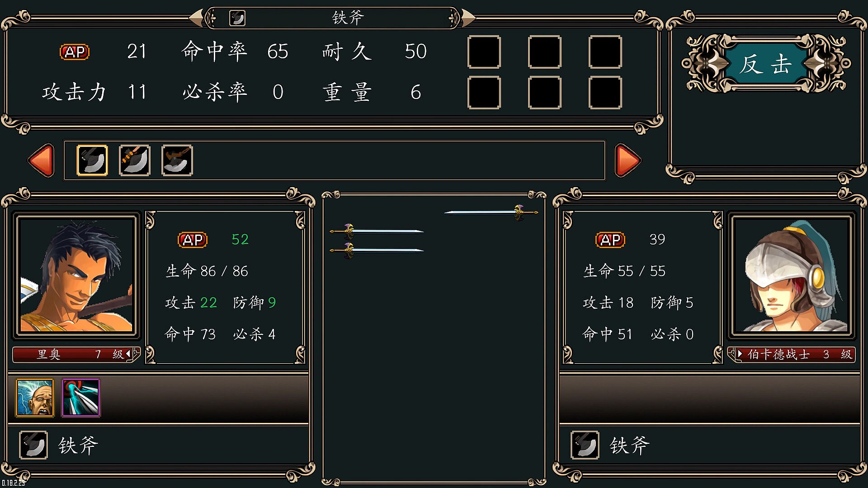Click Leo's equipped 铁斧 axe icon
The height and width of the screenshot is (488, 868).
tap(33, 445)
